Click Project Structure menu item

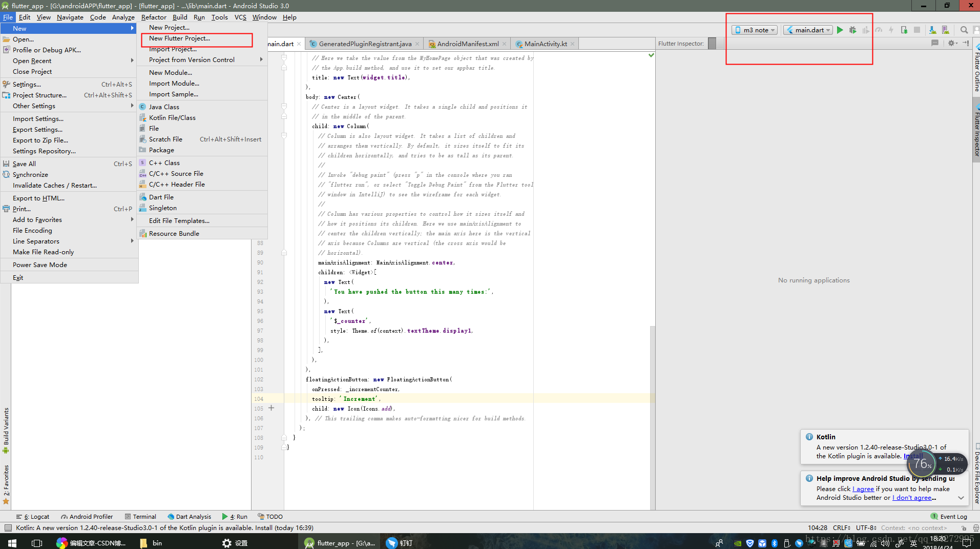point(69,95)
